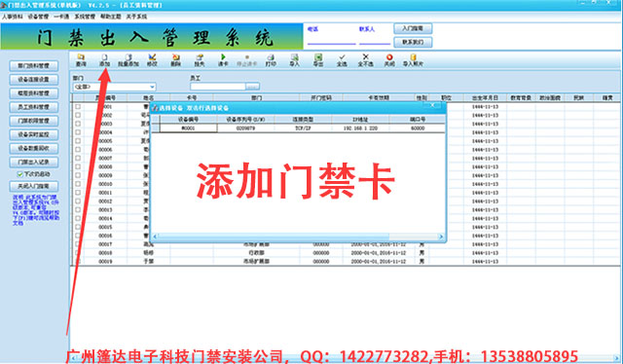Click the 全不选 deselect-all X icon

click(366, 60)
